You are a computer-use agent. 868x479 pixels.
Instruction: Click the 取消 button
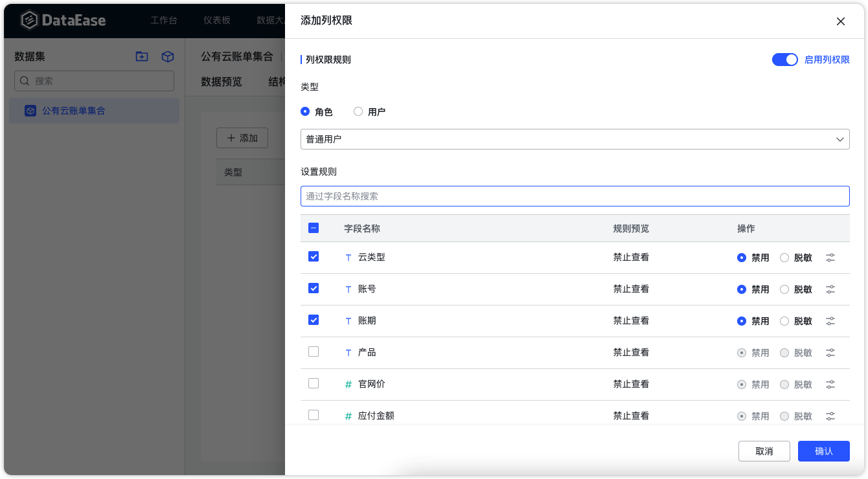(x=764, y=451)
